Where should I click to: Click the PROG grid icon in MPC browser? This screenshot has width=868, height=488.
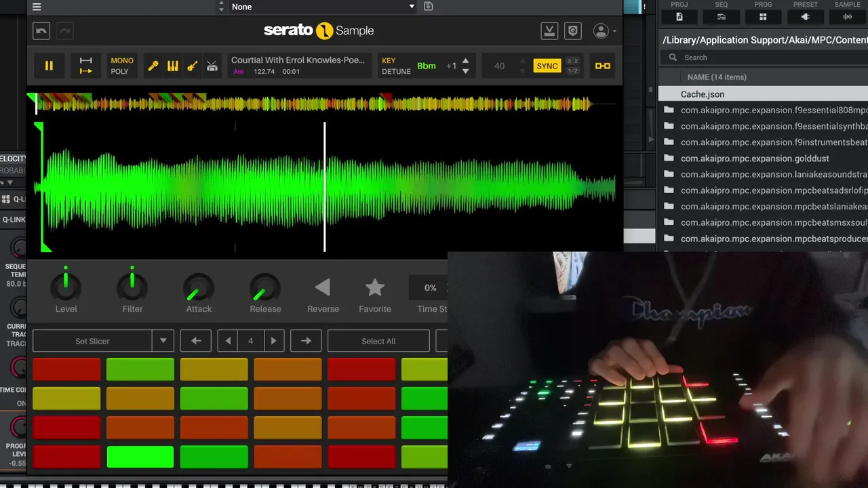coord(763,17)
